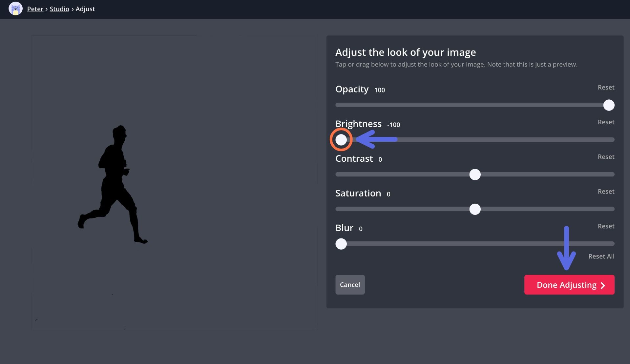Click the Saturation slider handle
Image resolution: width=630 pixels, height=364 pixels.
tap(475, 209)
